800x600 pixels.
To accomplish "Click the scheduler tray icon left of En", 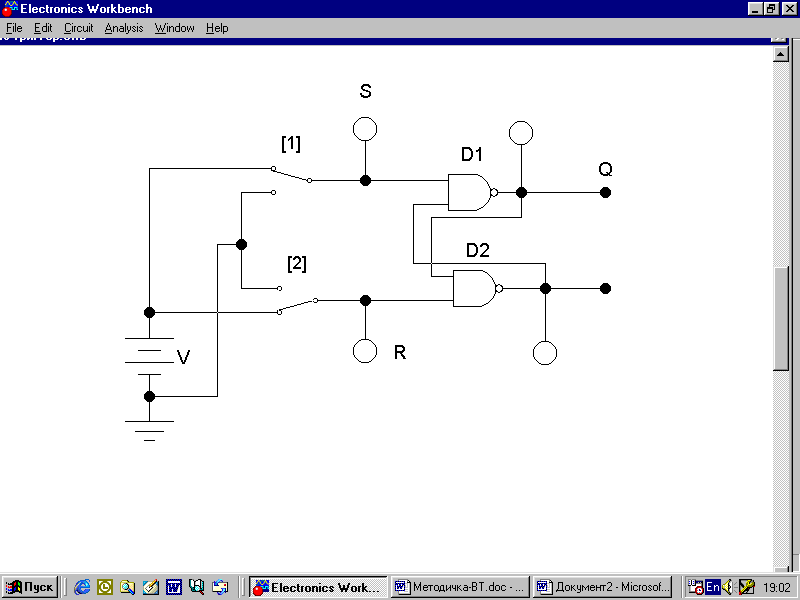I will click(x=695, y=587).
